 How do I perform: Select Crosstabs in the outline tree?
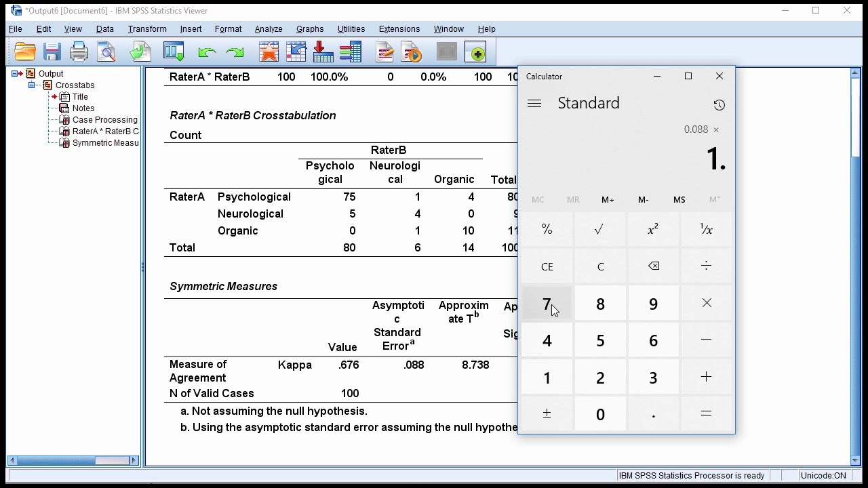tap(75, 85)
